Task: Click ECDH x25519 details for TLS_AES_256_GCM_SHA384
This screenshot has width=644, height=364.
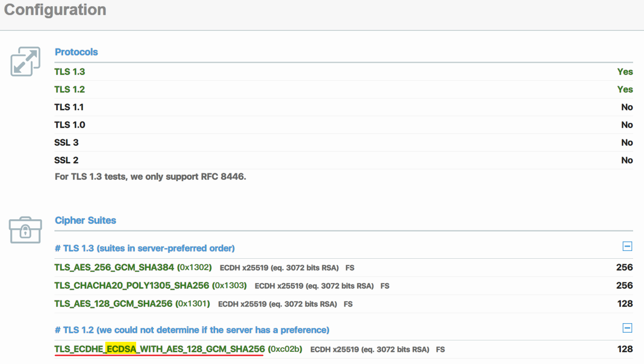Action: click(279, 268)
